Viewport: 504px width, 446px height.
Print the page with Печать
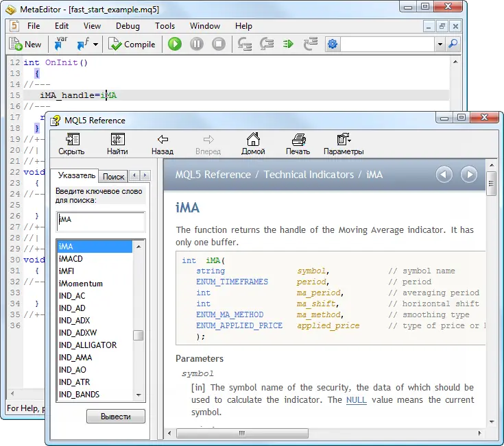tap(298, 144)
